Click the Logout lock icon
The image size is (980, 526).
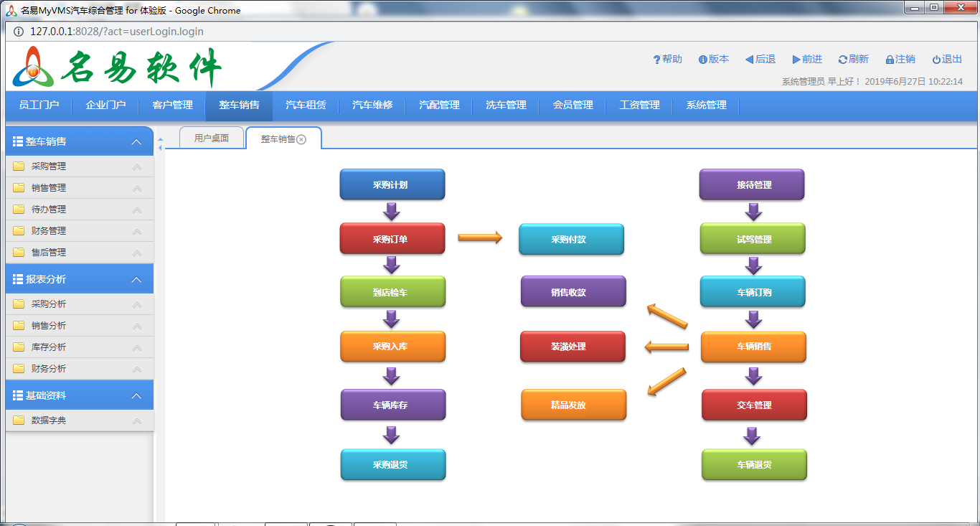[890, 60]
